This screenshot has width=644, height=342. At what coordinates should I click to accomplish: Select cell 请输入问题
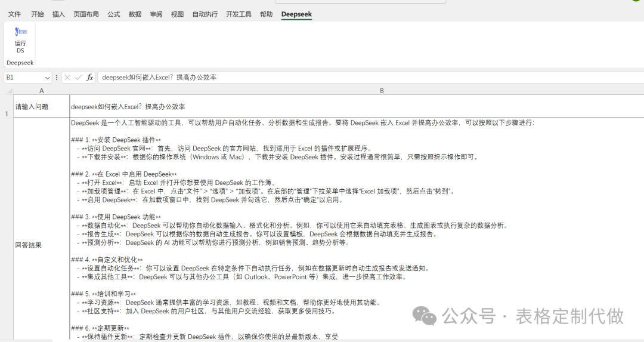pos(42,106)
